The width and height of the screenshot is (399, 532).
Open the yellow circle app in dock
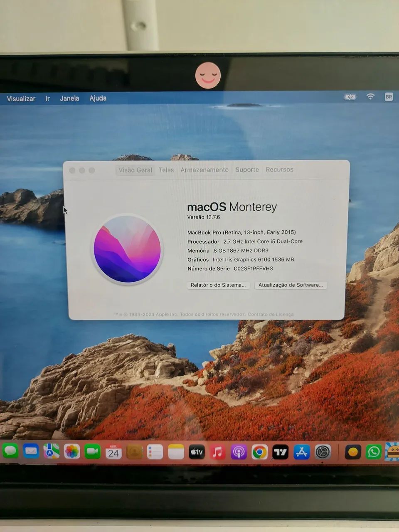coord(353,452)
